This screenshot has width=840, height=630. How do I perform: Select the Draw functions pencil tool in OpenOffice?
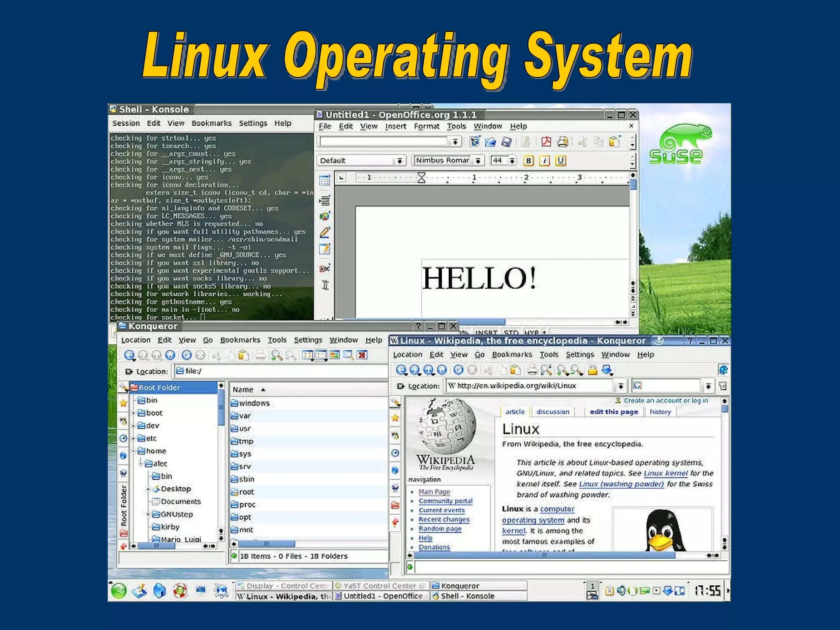click(325, 233)
